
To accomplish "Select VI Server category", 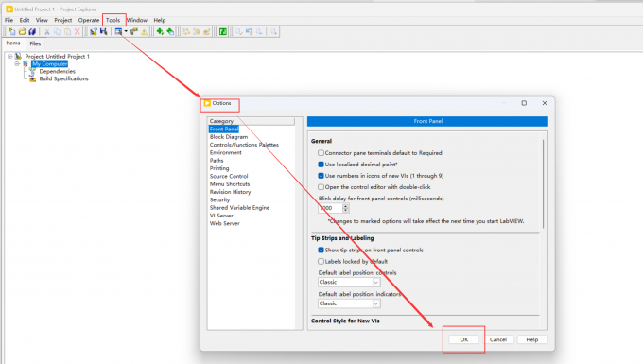I will [221, 216].
